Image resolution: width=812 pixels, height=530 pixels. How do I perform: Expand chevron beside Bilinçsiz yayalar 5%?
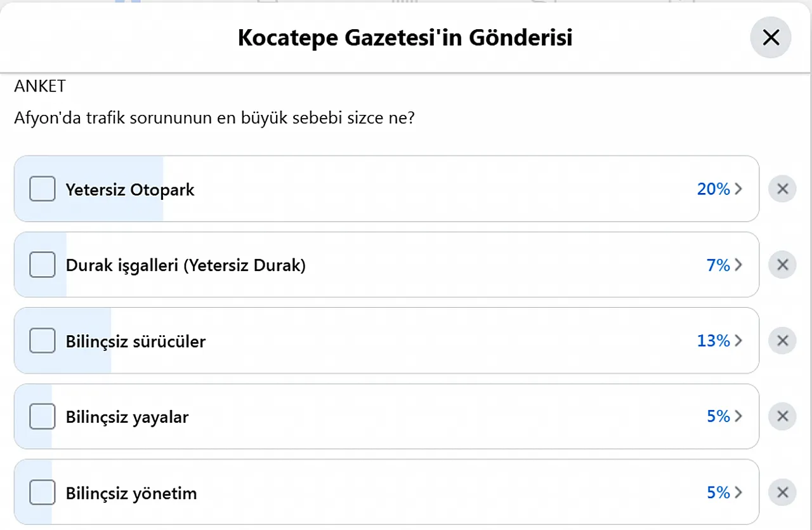(738, 416)
